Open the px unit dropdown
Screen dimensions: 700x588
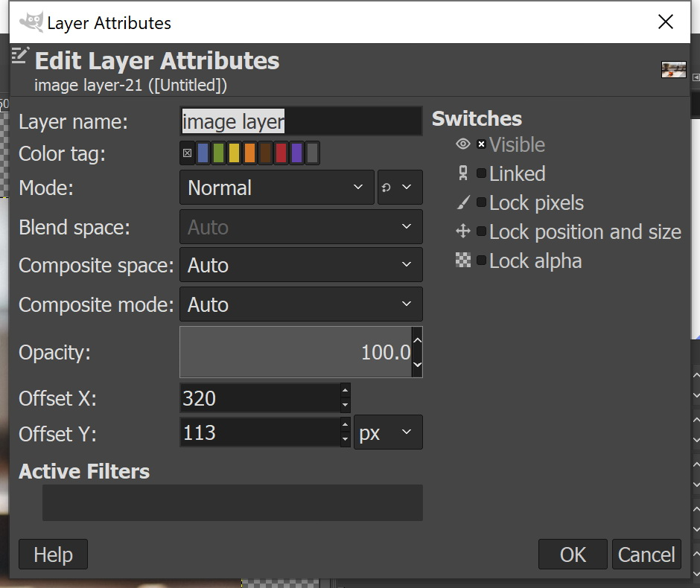click(x=387, y=433)
